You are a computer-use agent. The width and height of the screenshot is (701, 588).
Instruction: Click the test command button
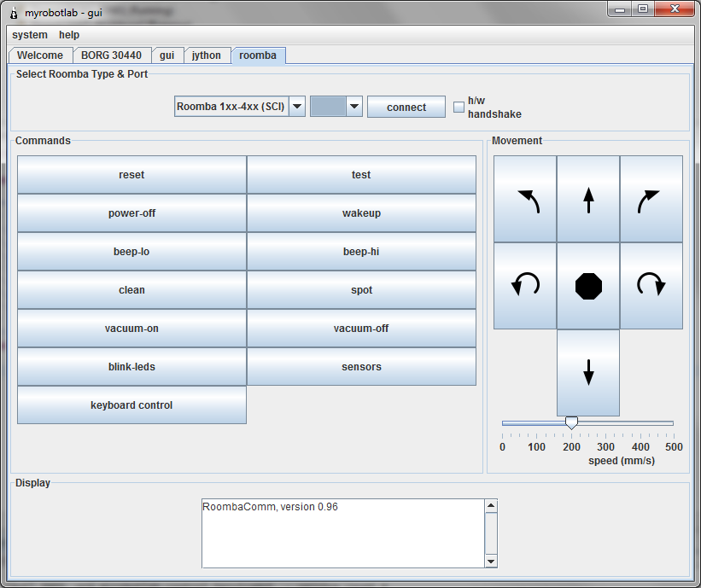pos(361,175)
